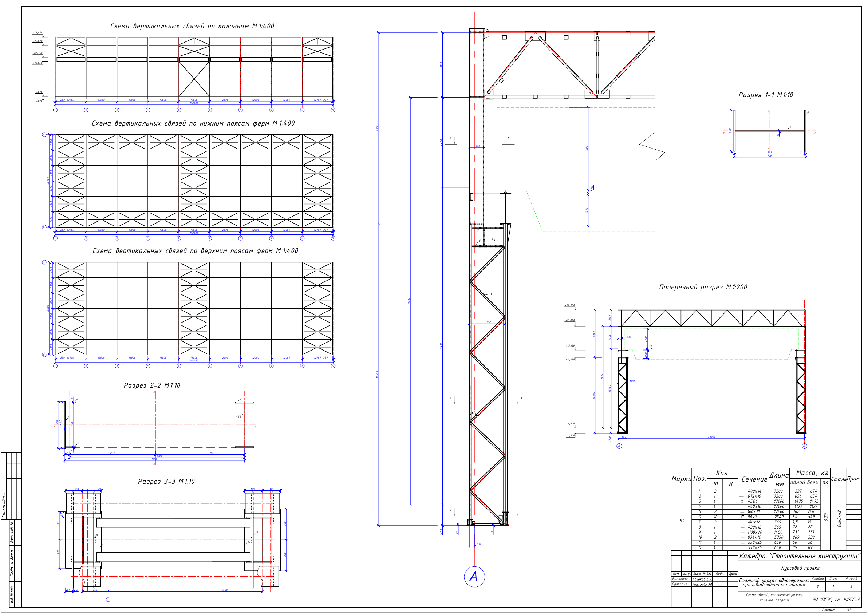Select section cell '90x7'

click(752, 517)
